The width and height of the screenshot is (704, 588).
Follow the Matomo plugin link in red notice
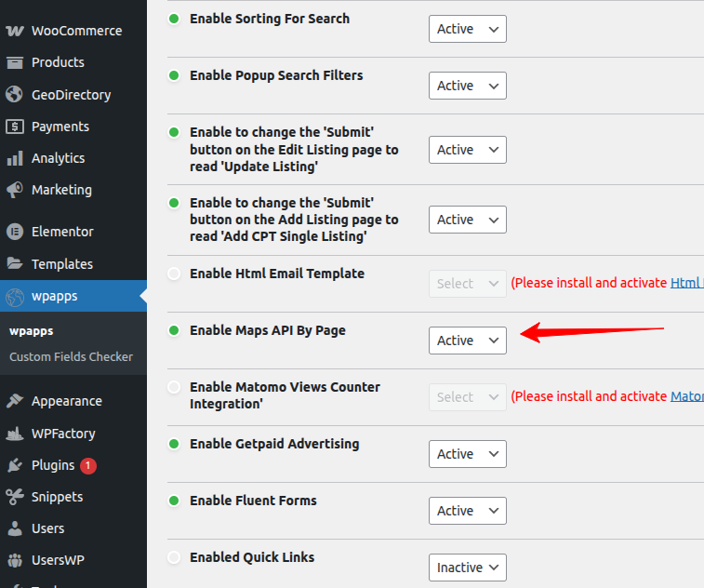click(x=686, y=396)
